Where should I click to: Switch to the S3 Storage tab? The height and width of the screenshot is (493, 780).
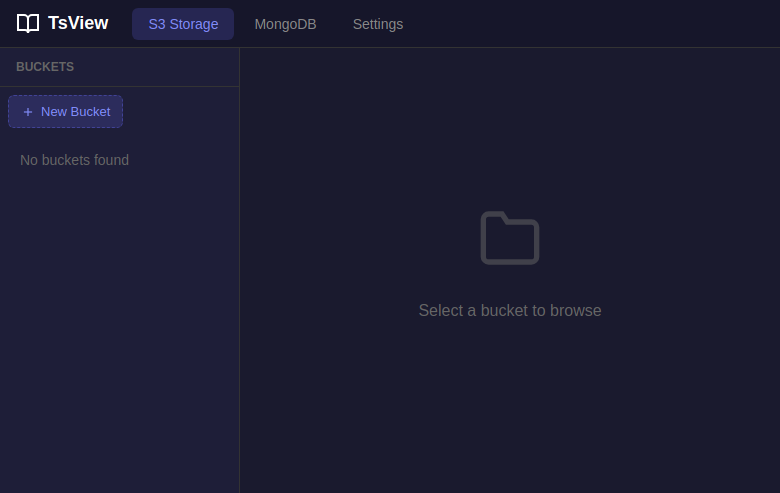coord(183,24)
